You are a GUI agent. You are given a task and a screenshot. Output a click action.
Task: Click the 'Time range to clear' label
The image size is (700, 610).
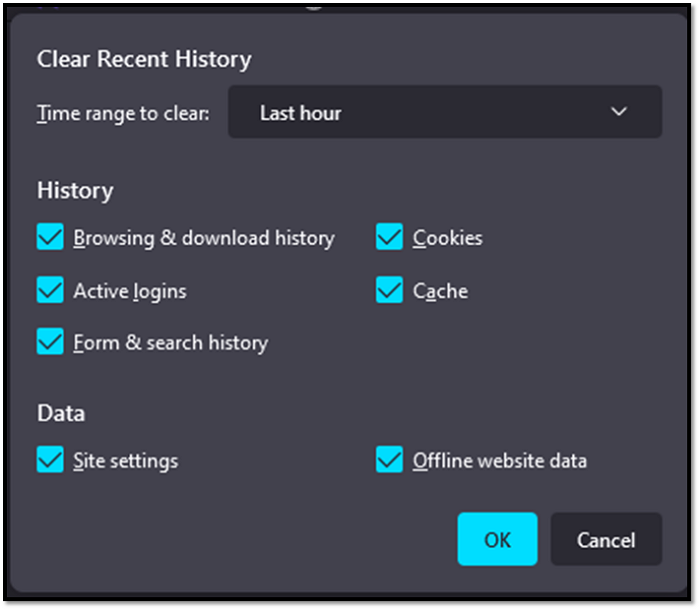pyautogui.click(x=123, y=113)
